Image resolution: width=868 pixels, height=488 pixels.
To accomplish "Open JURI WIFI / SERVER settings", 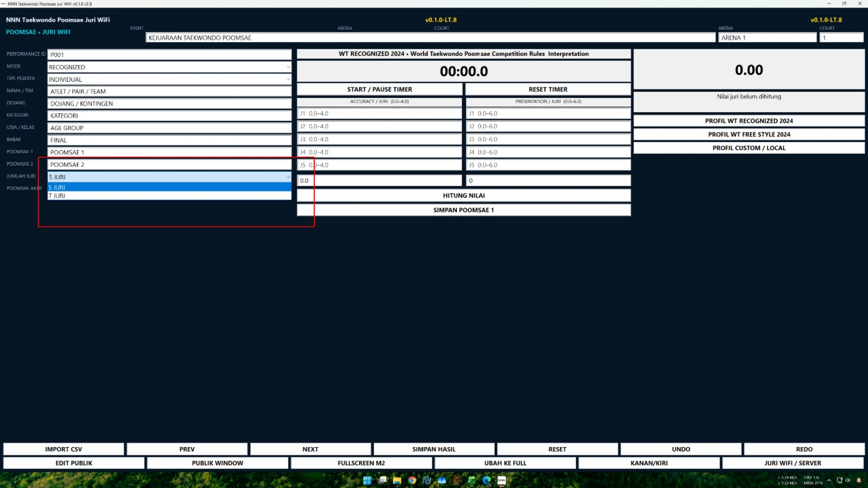I will [793, 463].
